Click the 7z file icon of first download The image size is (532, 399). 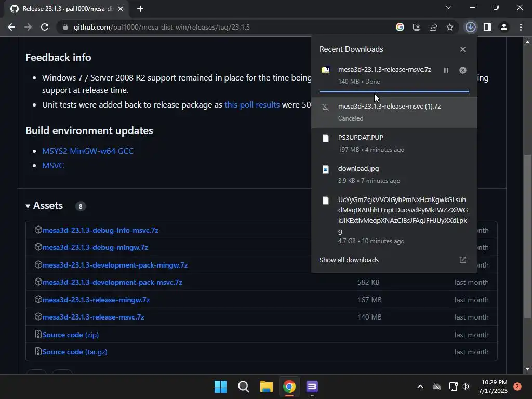point(326,70)
